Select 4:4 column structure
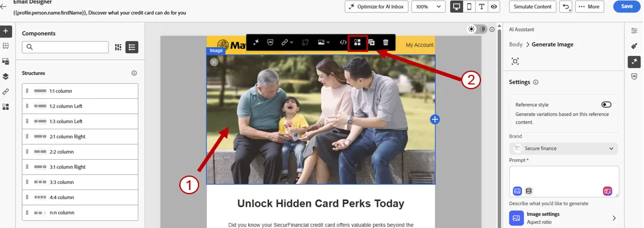The height and width of the screenshot is (228, 644). (80, 198)
